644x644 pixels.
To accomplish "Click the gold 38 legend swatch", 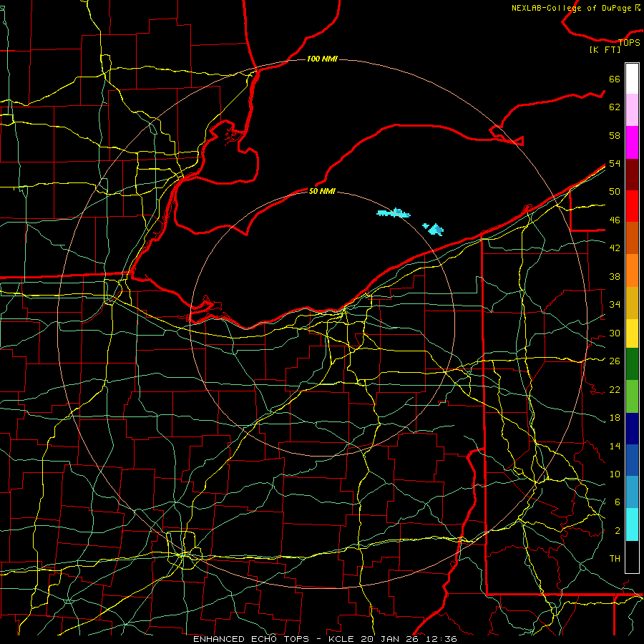I will coord(632,302).
